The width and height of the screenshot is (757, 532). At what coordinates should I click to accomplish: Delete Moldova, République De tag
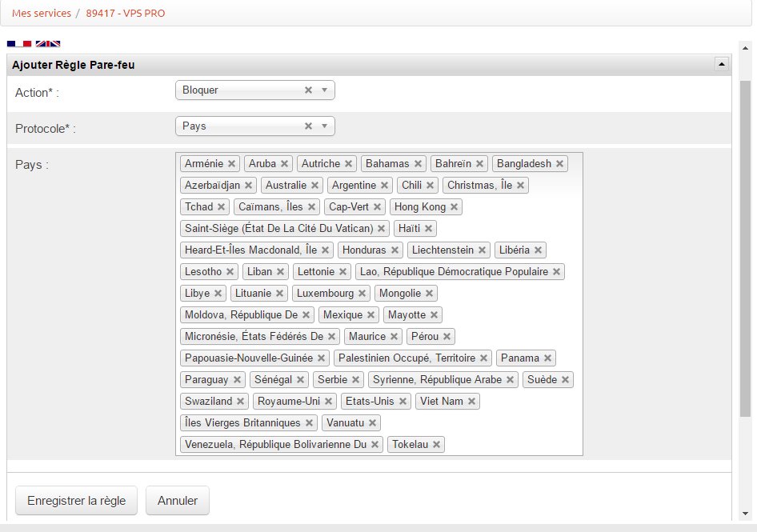[x=306, y=314]
